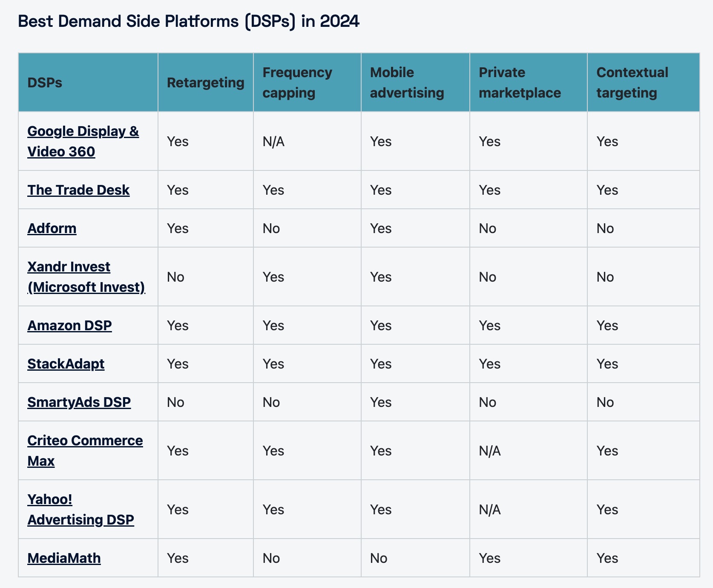Click the DSPs column header
The height and width of the screenshot is (588, 713).
point(88,83)
